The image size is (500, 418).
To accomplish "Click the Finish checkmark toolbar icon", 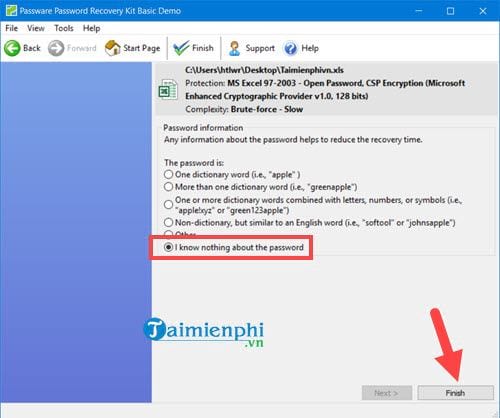I will [x=181, y=48].
